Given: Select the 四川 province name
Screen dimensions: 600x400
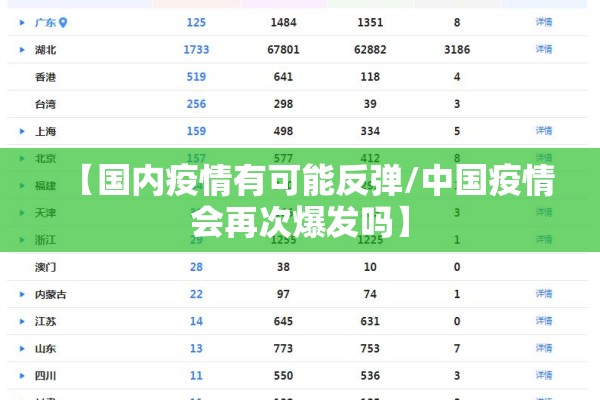Looking at the screenshot, I should (46, 376).
